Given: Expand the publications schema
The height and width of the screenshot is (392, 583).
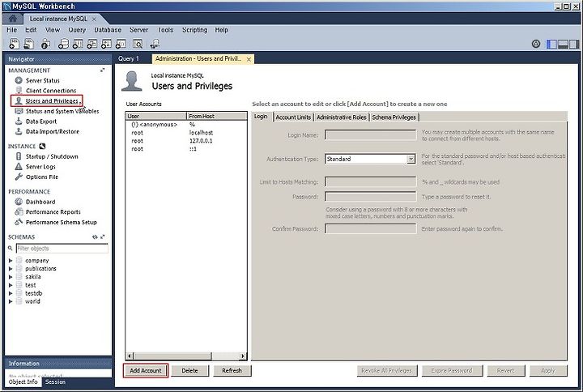Looking at the screenshot, I should coord(11,269).
